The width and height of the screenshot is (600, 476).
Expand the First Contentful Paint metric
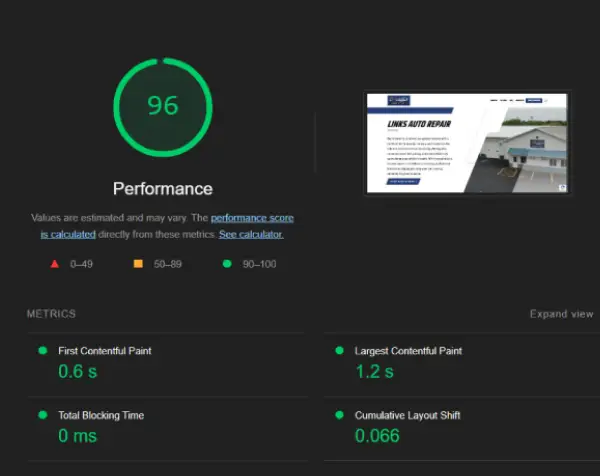pos(107,351)
